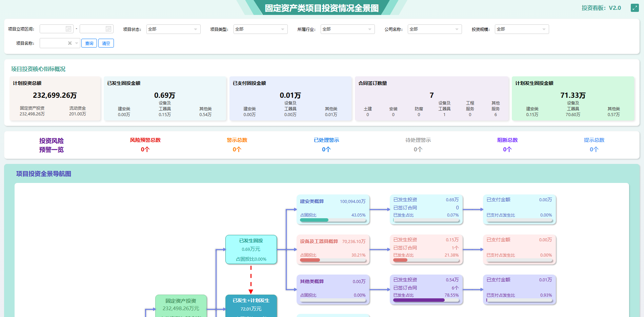The width and height of the screenshot is (644, 317).
Task: Click the 其他类概算 card
Action: click(x=333, y=290)
